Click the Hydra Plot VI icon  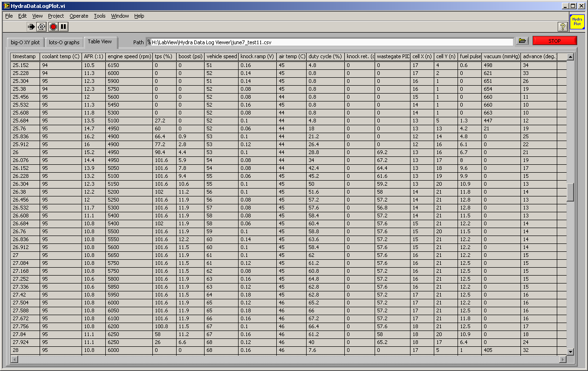pos(577,22)
